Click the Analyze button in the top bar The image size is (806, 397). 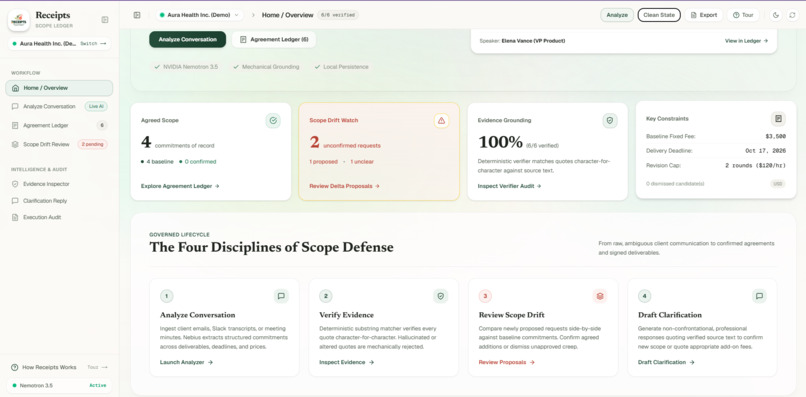617,15
